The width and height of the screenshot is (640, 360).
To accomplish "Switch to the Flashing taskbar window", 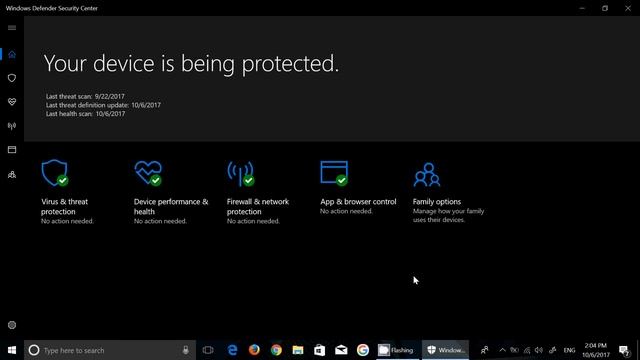I will click(397, 350).
